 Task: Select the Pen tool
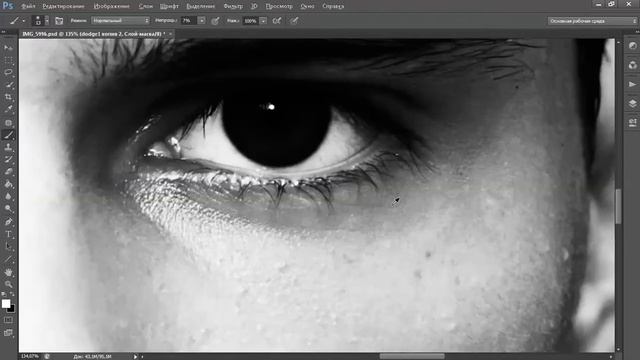[8, 222]
